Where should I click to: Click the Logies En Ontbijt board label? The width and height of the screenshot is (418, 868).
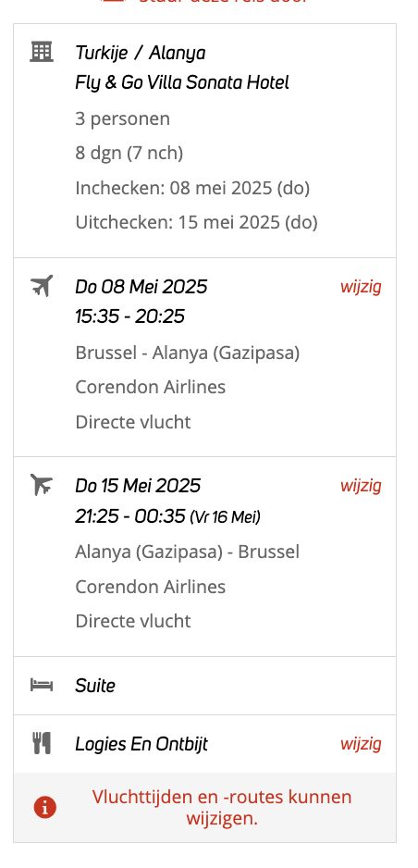141,744
